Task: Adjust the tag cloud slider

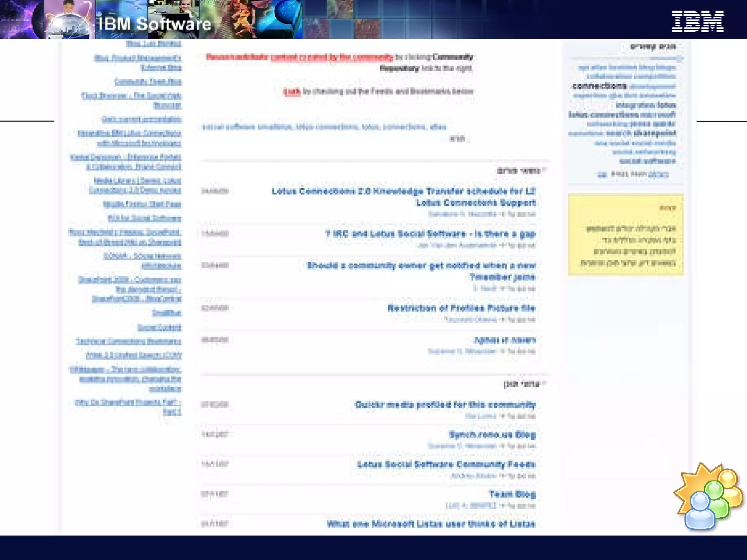Action: 679,58
